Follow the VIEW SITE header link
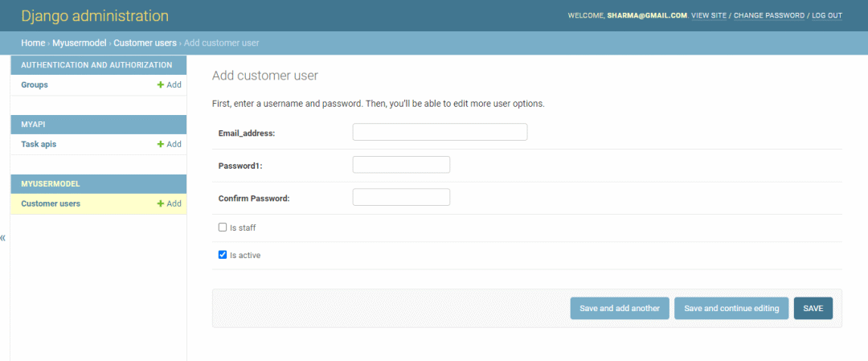Image resolution: width=868 pixels, height=361 pixels. (709, 15)
